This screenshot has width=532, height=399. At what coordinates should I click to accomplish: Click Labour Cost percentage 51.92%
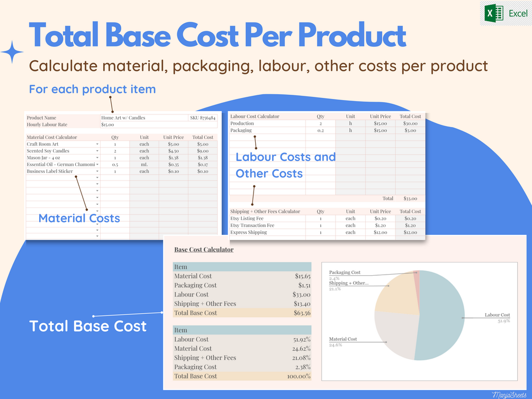(x=302, y=339)
